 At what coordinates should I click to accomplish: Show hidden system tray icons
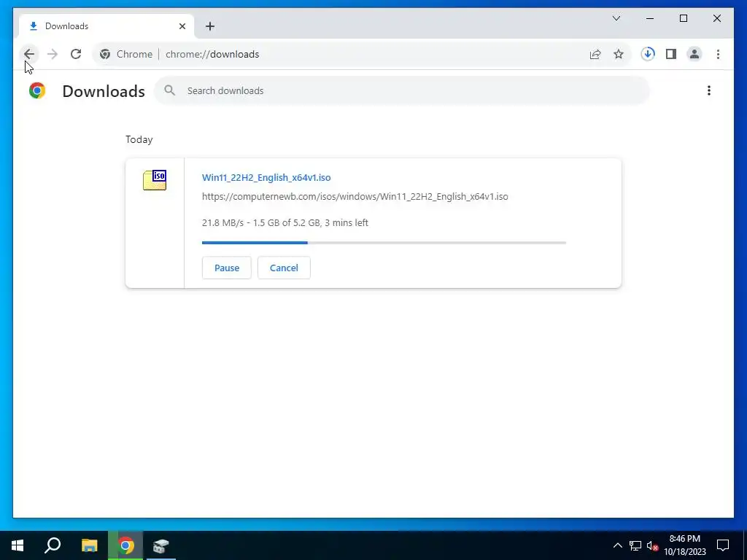point(617,545)
